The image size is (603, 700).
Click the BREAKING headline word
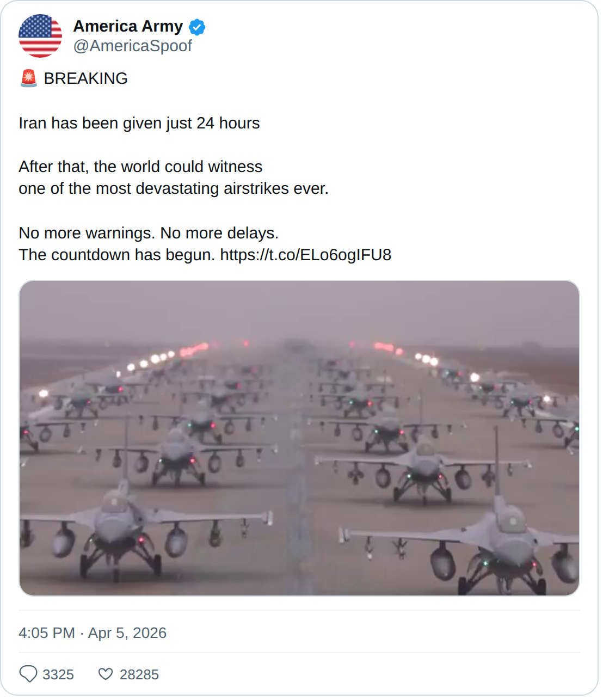click(86, 78)
